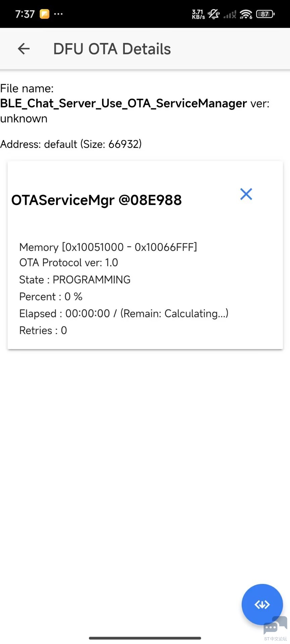The image size is (290, 644).
Task: Cancel the OTAServiceMgr transfer with the X
Action: 246,194
